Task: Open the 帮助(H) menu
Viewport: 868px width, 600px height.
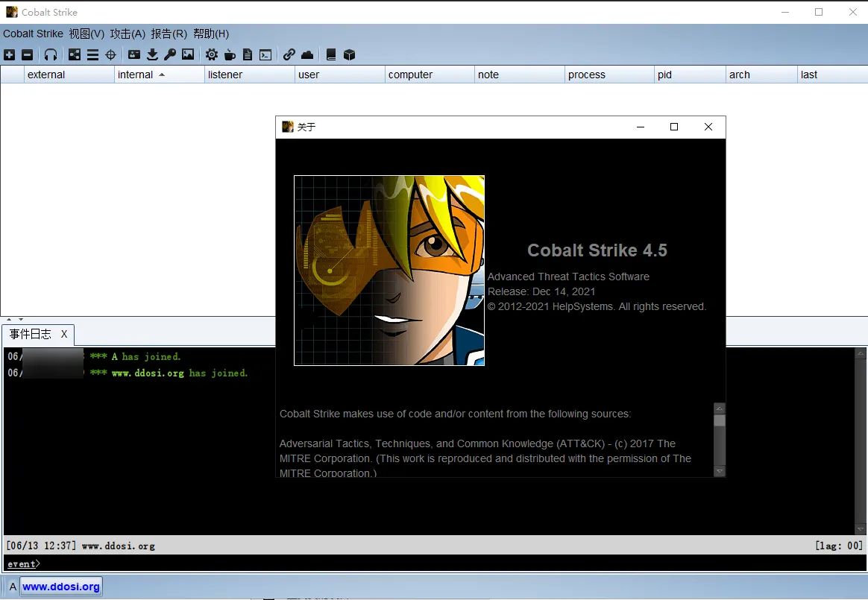Action: click(x=211, y=34)
